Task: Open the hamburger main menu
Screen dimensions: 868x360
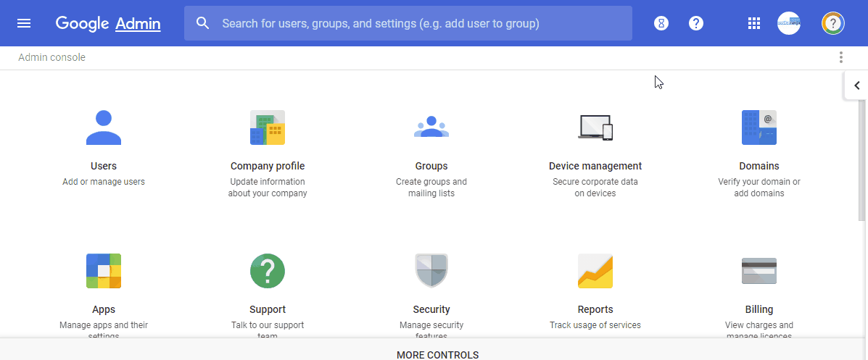Action: [24, 23]
